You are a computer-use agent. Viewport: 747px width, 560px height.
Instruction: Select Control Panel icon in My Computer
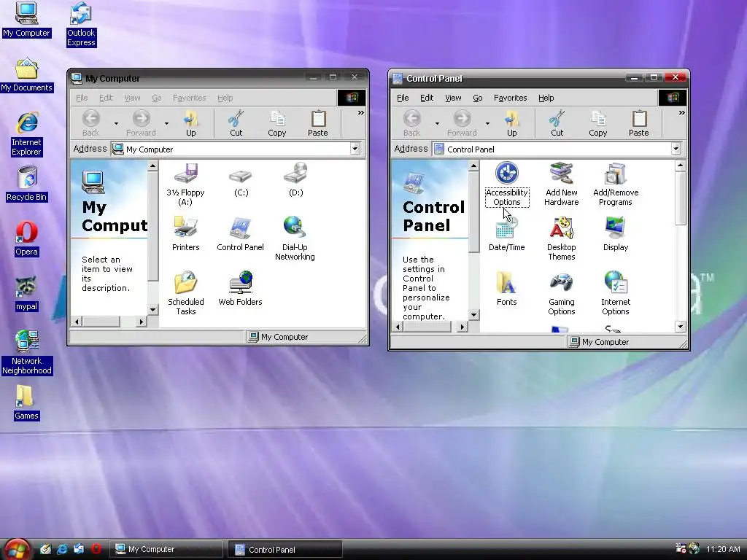pyautogui.click(x=240, y=234)
